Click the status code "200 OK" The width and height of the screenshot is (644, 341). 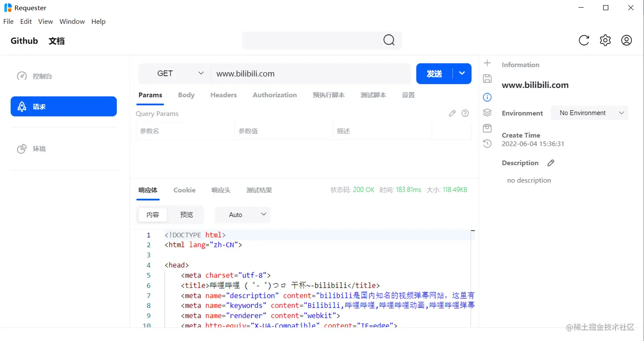(x=364, y=190)
